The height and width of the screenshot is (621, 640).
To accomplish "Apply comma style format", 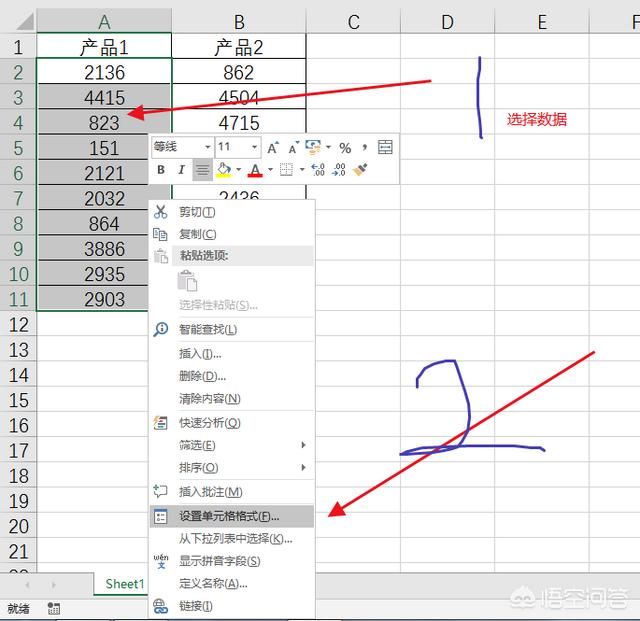I will pyautogui.click(x=364, y=147).
